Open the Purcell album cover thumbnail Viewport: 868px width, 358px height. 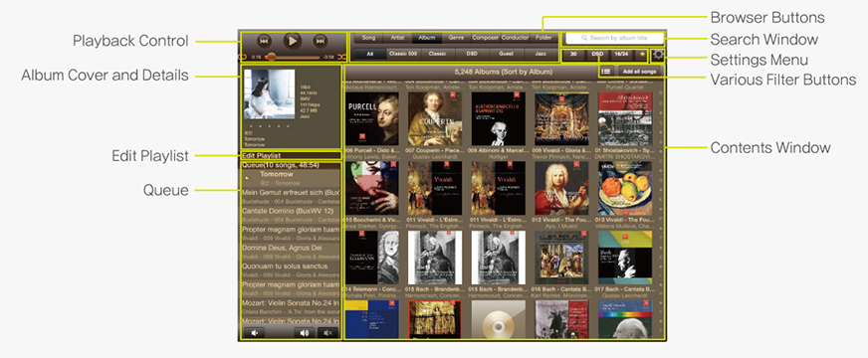coord(372,119)
